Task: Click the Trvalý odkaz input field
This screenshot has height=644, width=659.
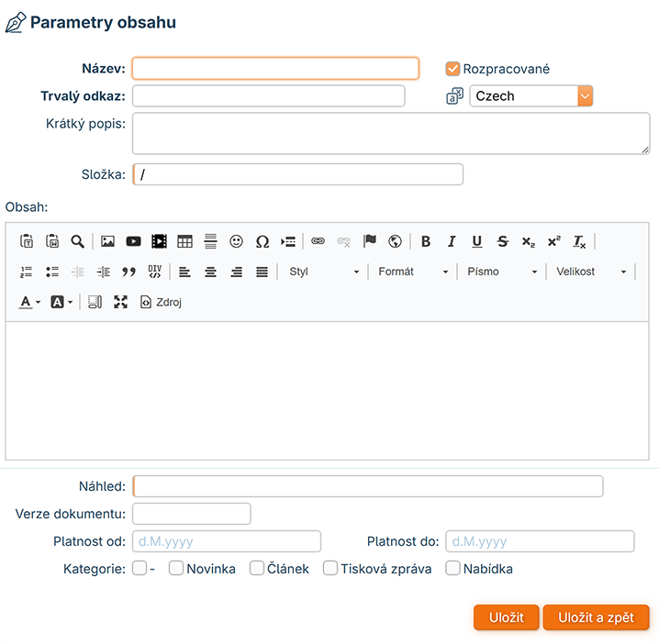Action: 269,96
